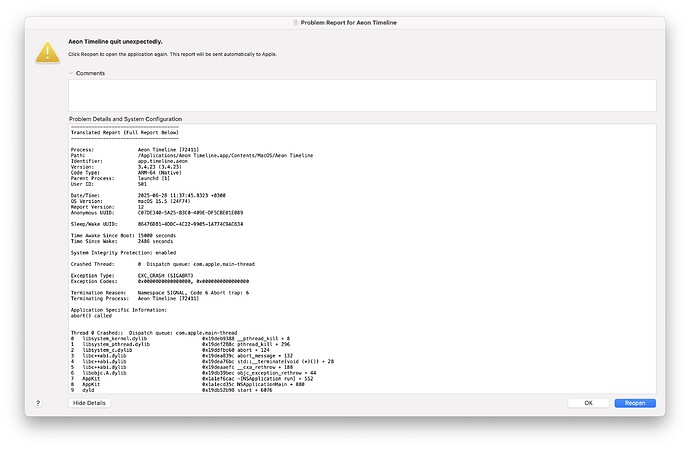Image resolution: width=690 pixels, height=449 pixels.
Task: Click stack frame 6 'objc_exception_rethrow + 44'
Action: pos(194,373)
